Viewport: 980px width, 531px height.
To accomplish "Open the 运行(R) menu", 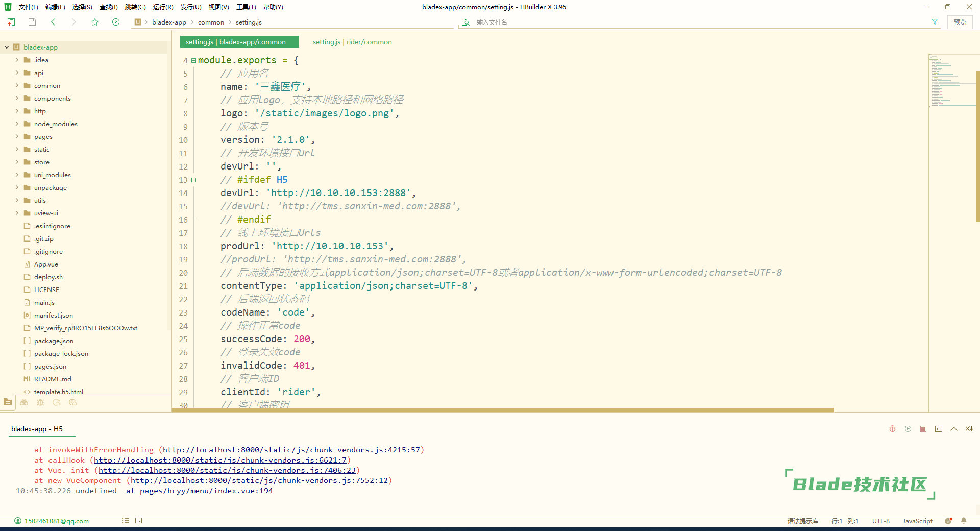I will (163, 7).
